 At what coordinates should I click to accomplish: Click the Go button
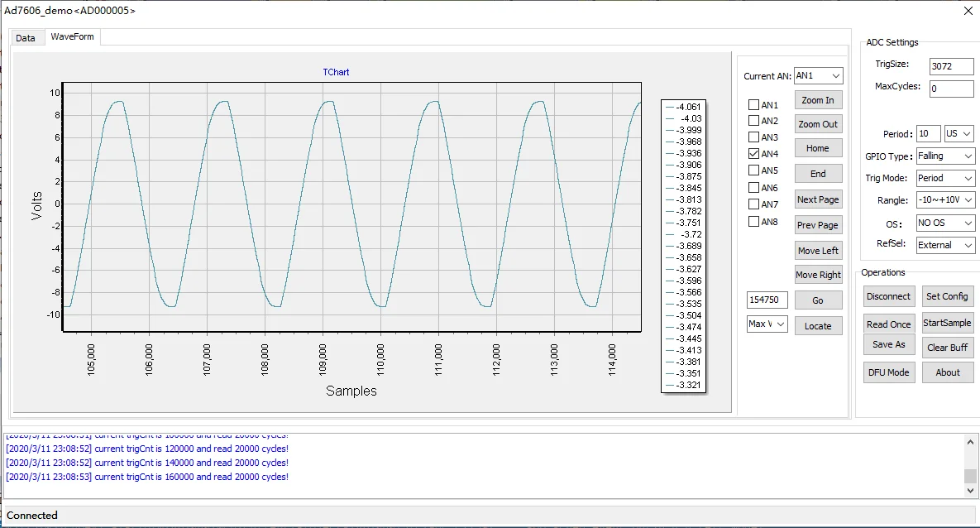[818, 300]
